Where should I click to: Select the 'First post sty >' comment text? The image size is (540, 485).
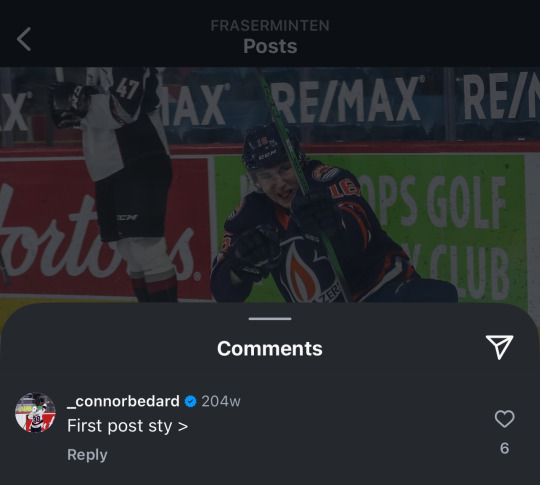[x=127, y=426]
